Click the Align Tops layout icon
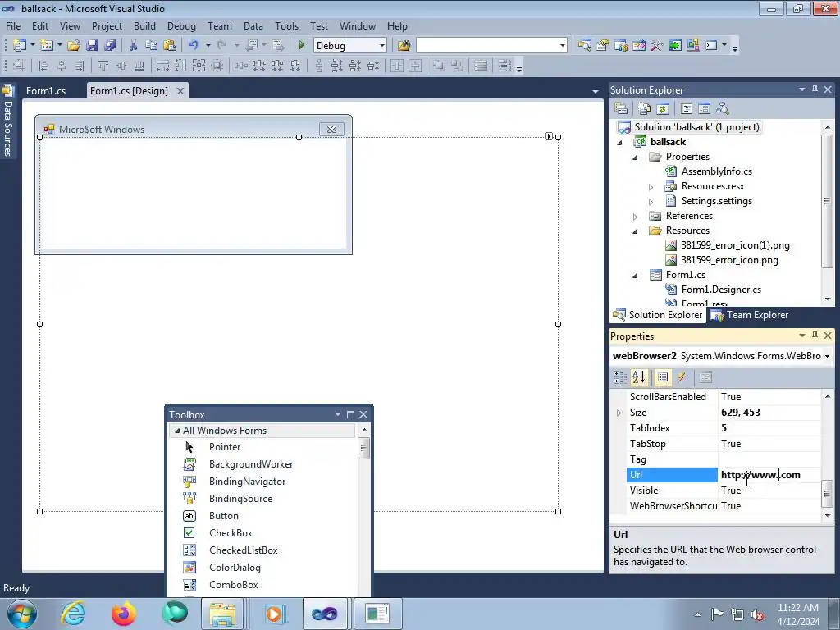The image size is (840, 630). (x=103, y=66)
